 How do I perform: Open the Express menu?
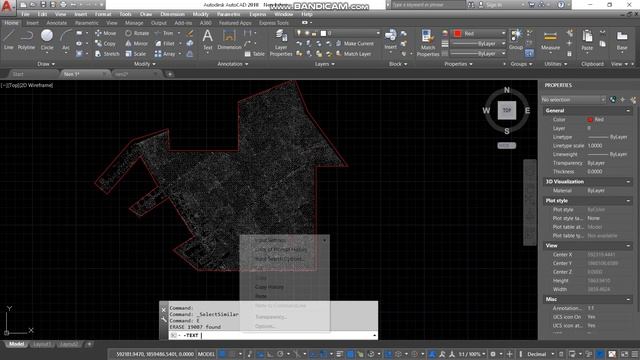(x=258, y=14)
